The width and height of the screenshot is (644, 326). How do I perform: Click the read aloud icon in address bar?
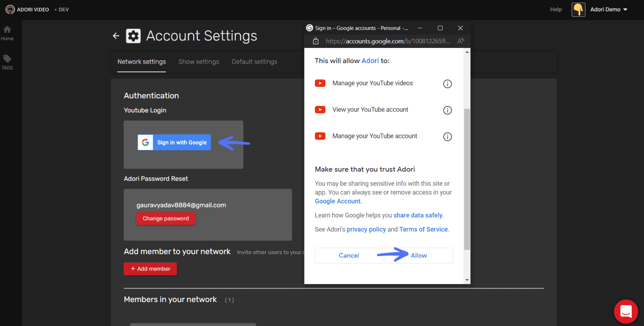pyautogui.click(x=461, y=41)
